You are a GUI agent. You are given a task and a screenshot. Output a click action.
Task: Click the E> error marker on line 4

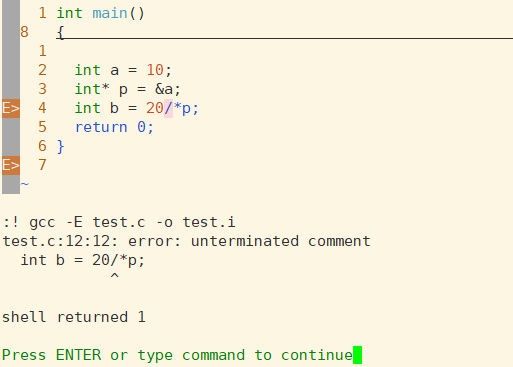(11, 108)
